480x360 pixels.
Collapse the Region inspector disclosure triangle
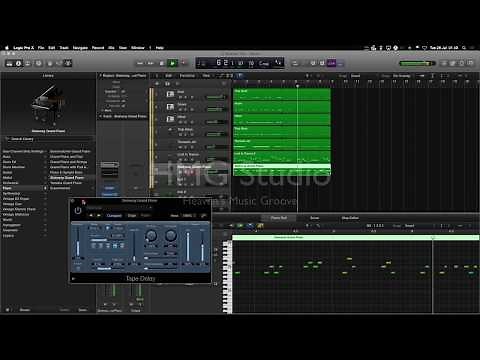click(x=100, y=76)
